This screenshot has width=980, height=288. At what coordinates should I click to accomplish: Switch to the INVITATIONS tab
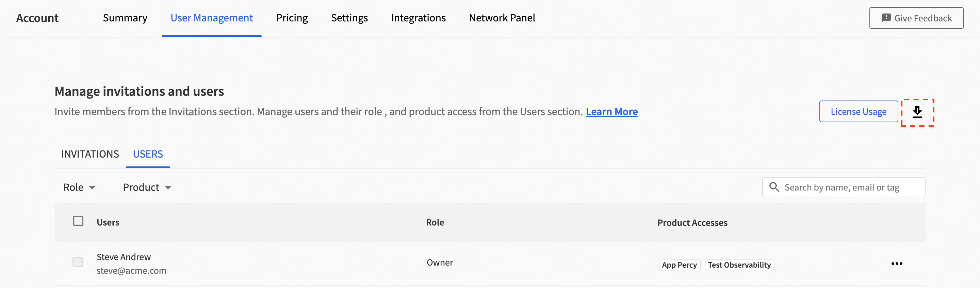pyautogui.click(x=90, y=154)
